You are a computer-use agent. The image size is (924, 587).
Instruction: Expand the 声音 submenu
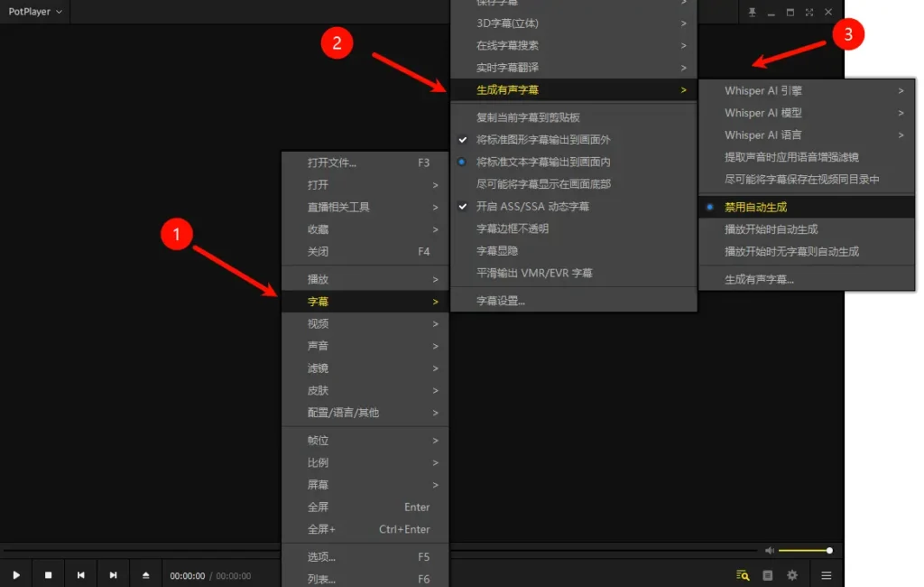coord(365,346)
